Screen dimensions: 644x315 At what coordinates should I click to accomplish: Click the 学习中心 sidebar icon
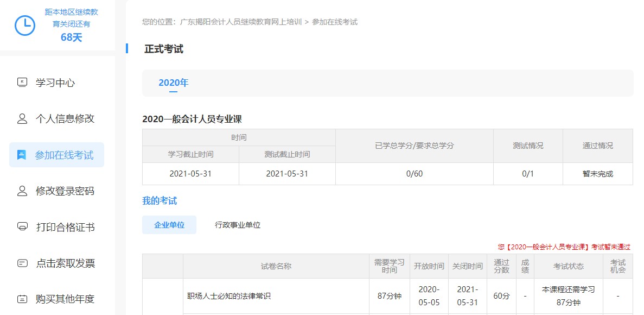click(x=22, y=83)
